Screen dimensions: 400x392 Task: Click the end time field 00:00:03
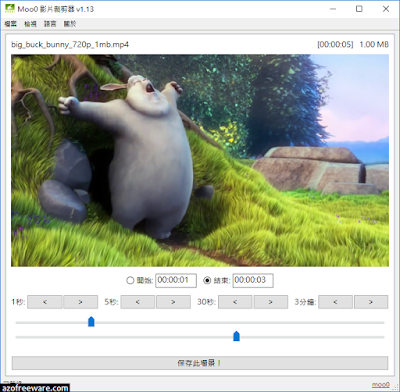pos(253,280)
